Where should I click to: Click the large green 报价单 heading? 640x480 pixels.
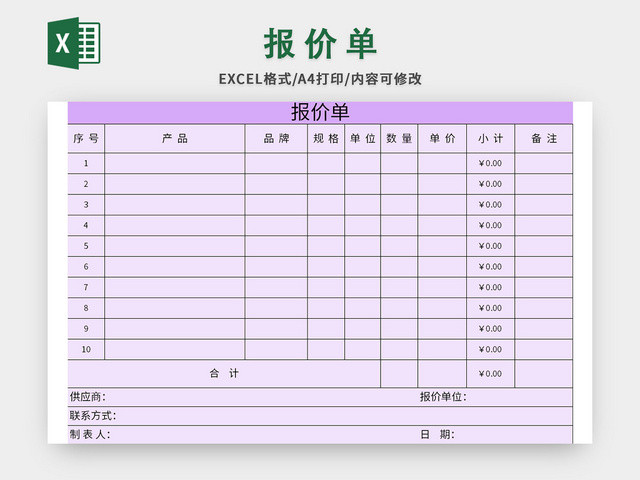(x=320, y=44)
